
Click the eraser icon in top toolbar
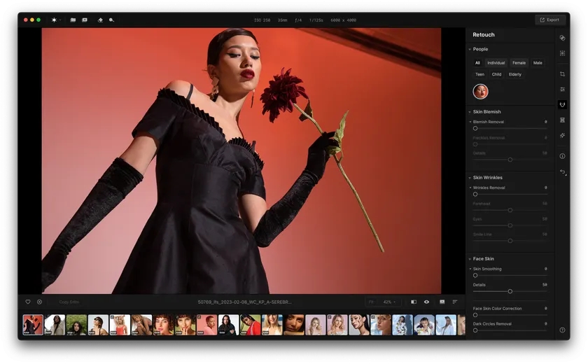pos(100,20)
